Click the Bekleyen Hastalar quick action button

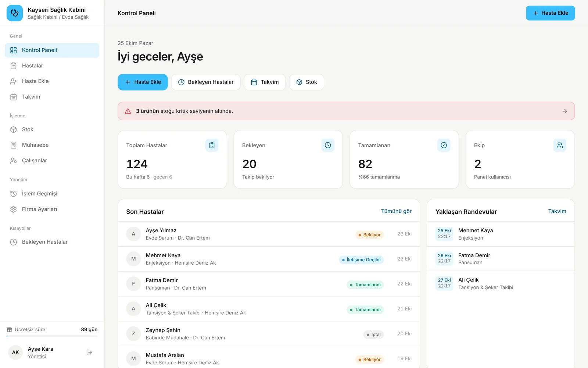click(206, 82)
